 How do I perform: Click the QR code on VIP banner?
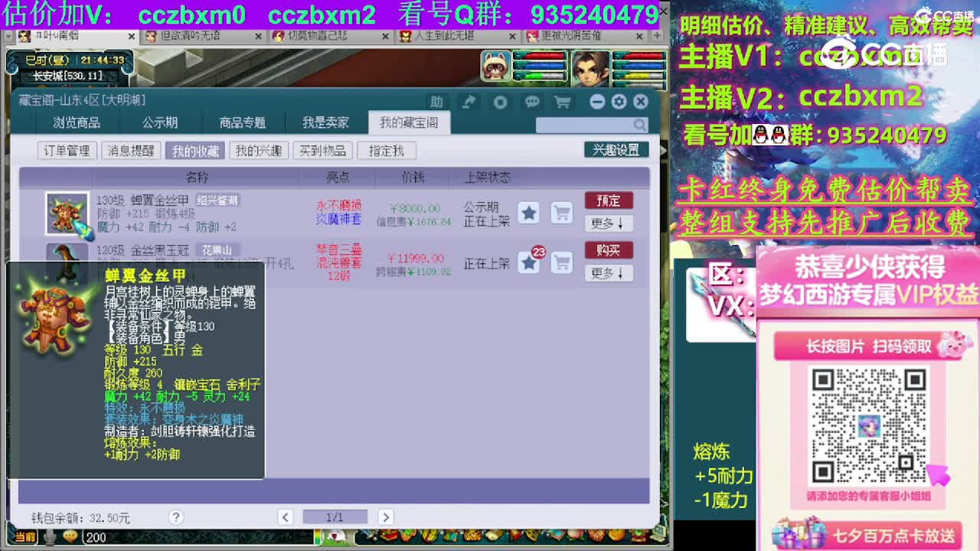pyautogui.click(x=868, y=425)
